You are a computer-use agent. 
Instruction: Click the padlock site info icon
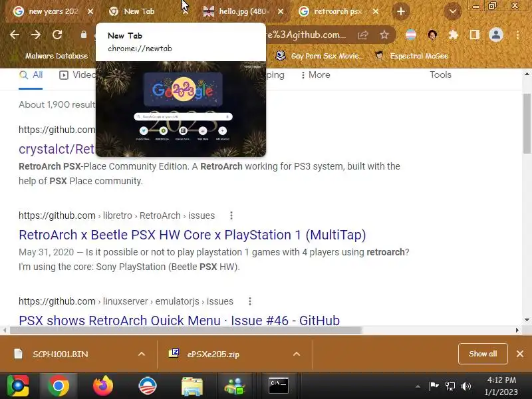click(x=84, y=35)
